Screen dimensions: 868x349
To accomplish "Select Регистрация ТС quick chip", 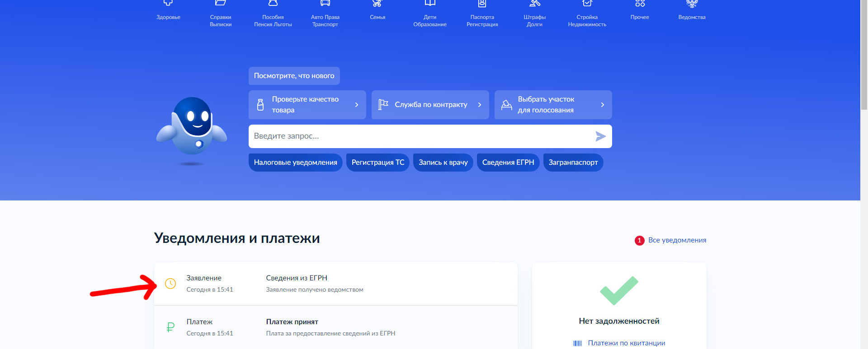I will (x=378, y=163).
